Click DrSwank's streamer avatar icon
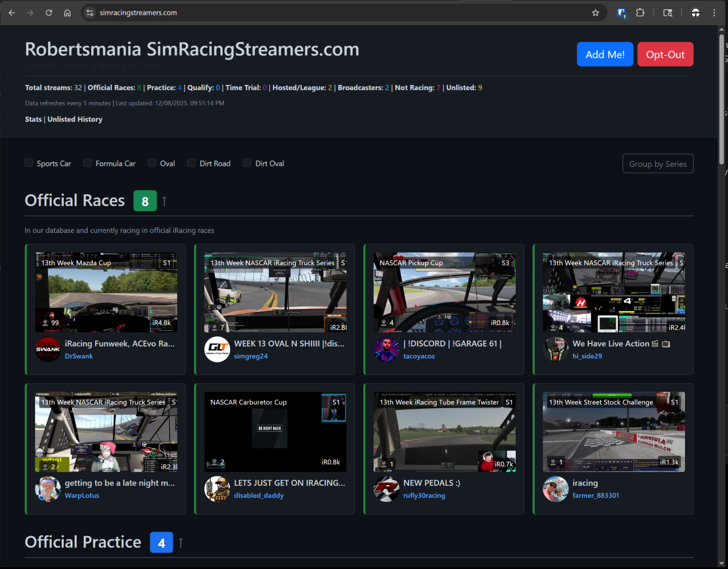Screen dimensions: 728x569 pos(48,349)
